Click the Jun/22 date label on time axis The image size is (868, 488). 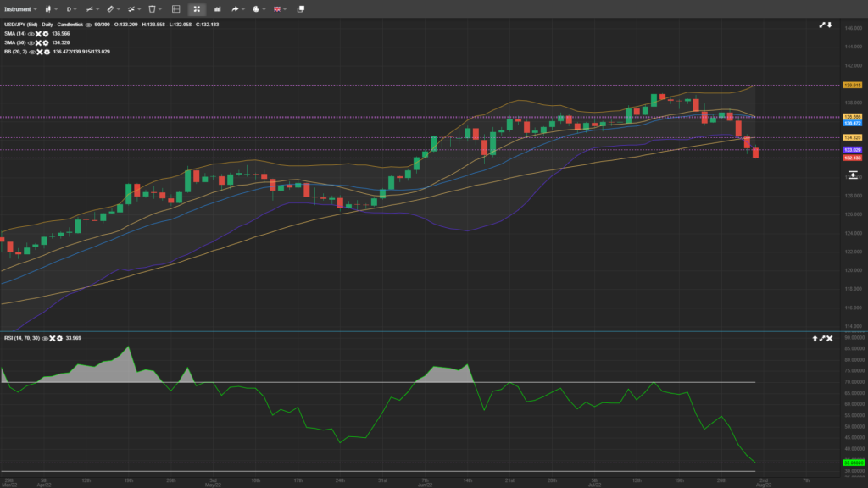point(426,485)
